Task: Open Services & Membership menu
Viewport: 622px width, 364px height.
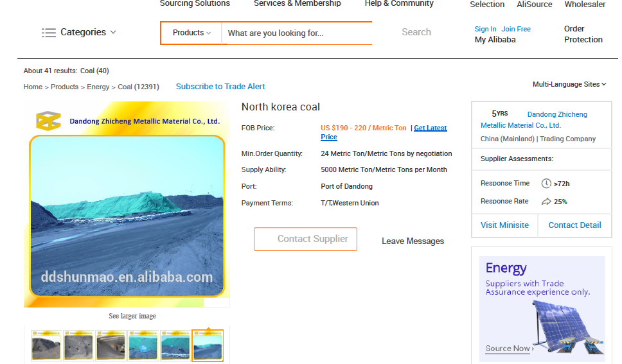Action: [297, 3]
